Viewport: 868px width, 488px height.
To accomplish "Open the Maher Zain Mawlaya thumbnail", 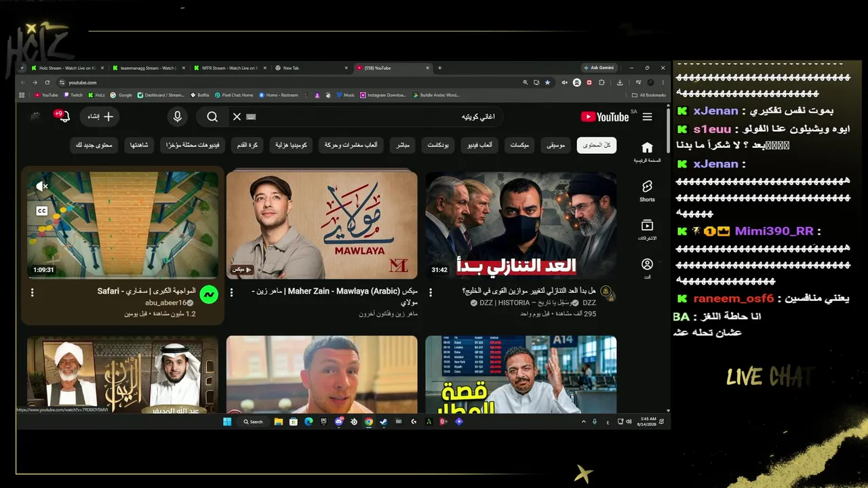I will click(322, 225).
